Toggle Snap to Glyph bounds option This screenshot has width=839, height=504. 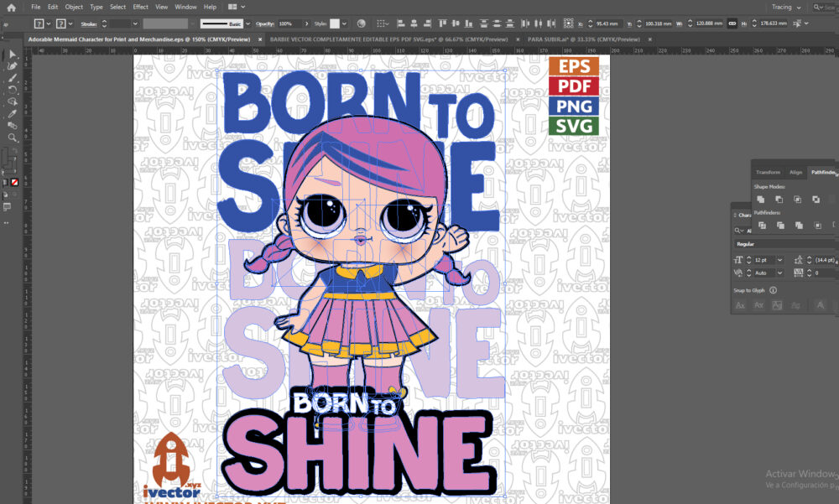tap(777, 305)
